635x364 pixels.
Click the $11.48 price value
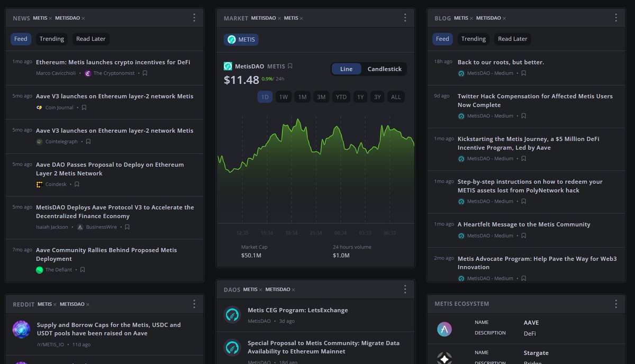coord(241,80)
